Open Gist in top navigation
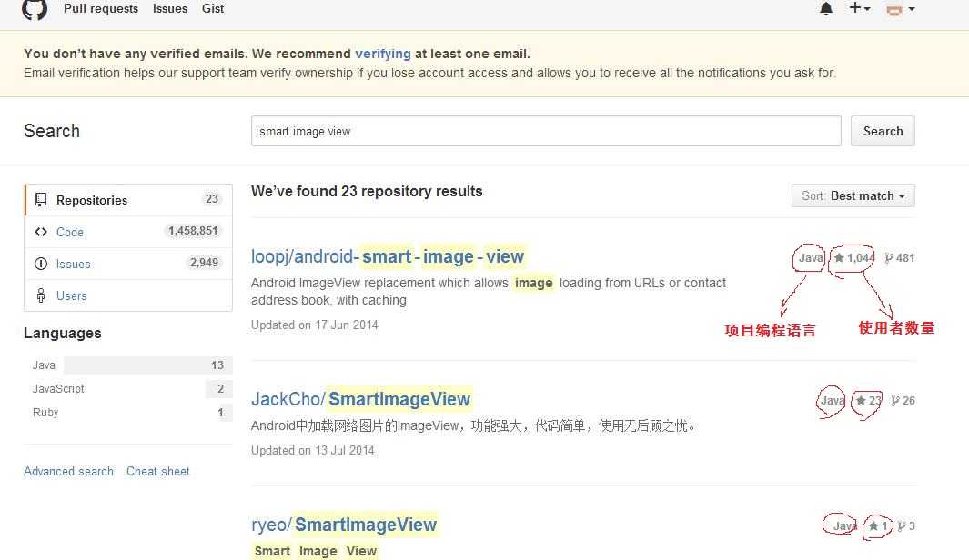Image resolution: width=969 pixels, height=560 pixels. 213,9
